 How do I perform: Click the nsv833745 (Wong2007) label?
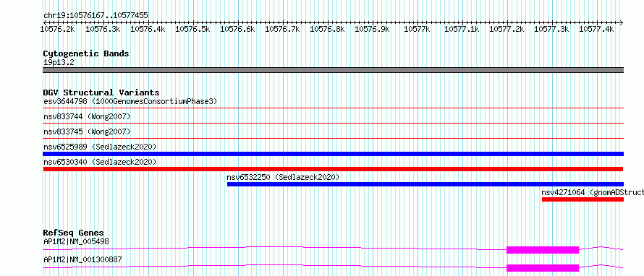tap(87, 131)
